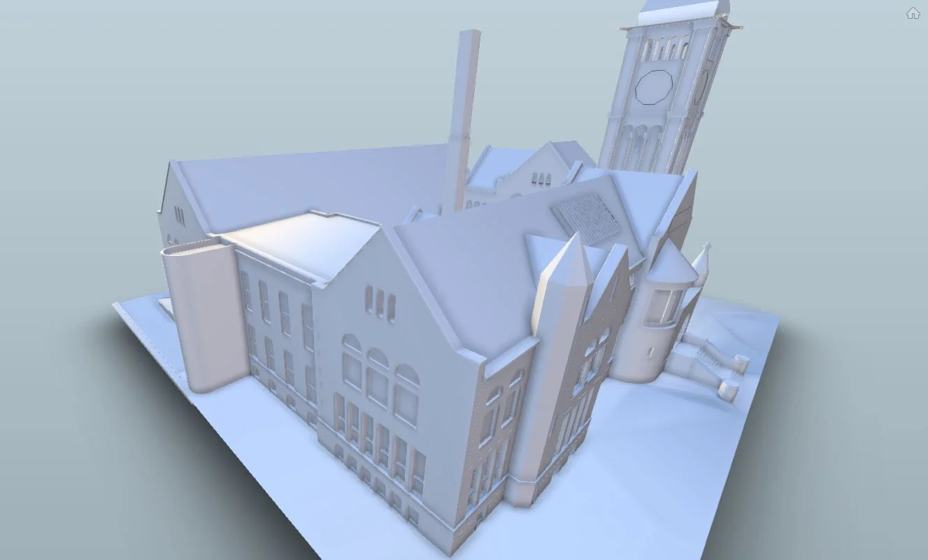Click the home icon to reset view

coord(913,12)
